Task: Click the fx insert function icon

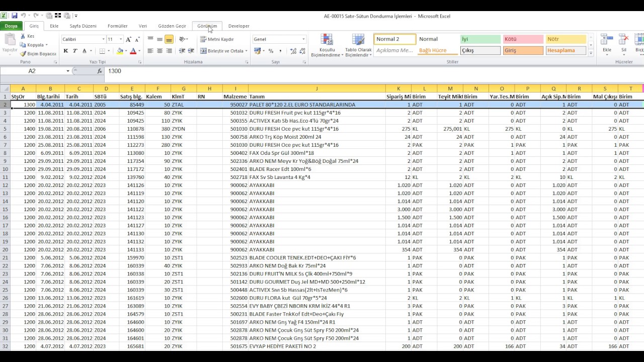Action: pyautogui.click(x=100, y=71)
